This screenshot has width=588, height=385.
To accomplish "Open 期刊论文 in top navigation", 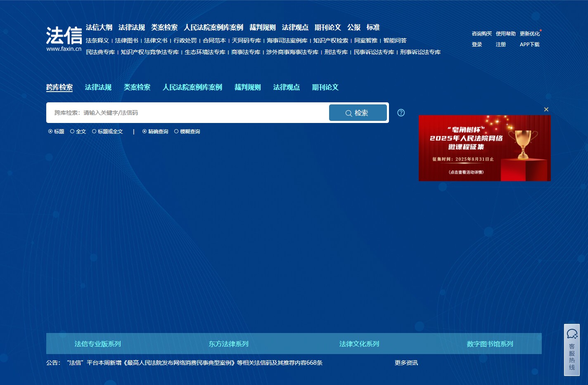I will [328, 27].
